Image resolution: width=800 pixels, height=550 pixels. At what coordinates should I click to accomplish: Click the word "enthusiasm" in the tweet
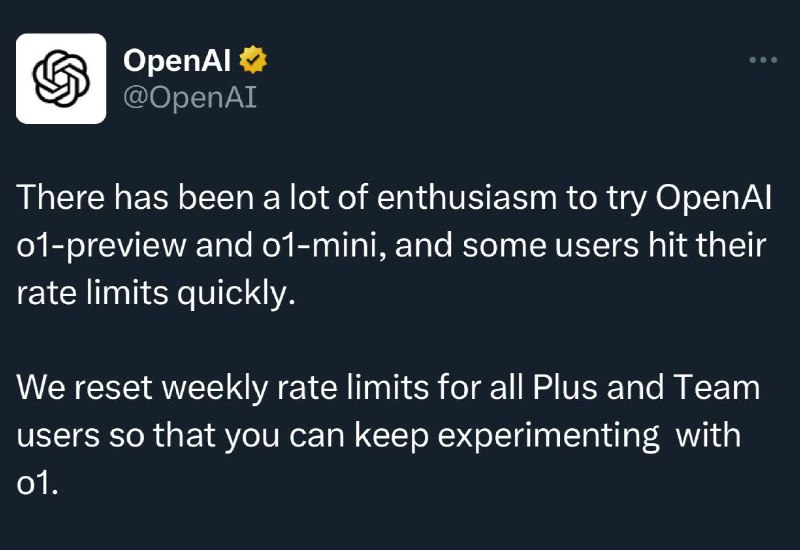tap(467, 197)
